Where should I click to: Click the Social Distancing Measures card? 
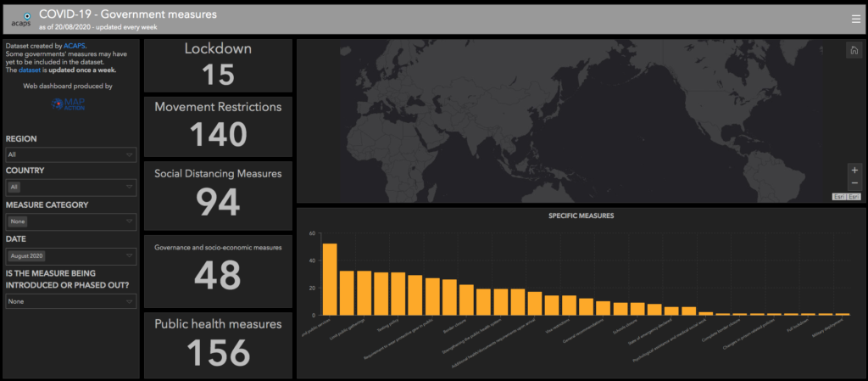pos(218,193)
